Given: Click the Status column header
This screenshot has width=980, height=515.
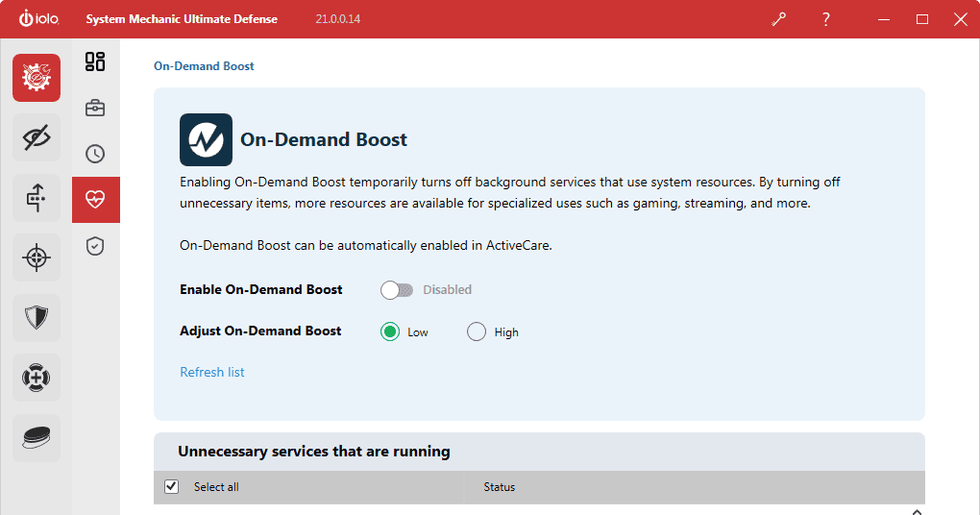Looking at the screenshot, I should [500, 487].
